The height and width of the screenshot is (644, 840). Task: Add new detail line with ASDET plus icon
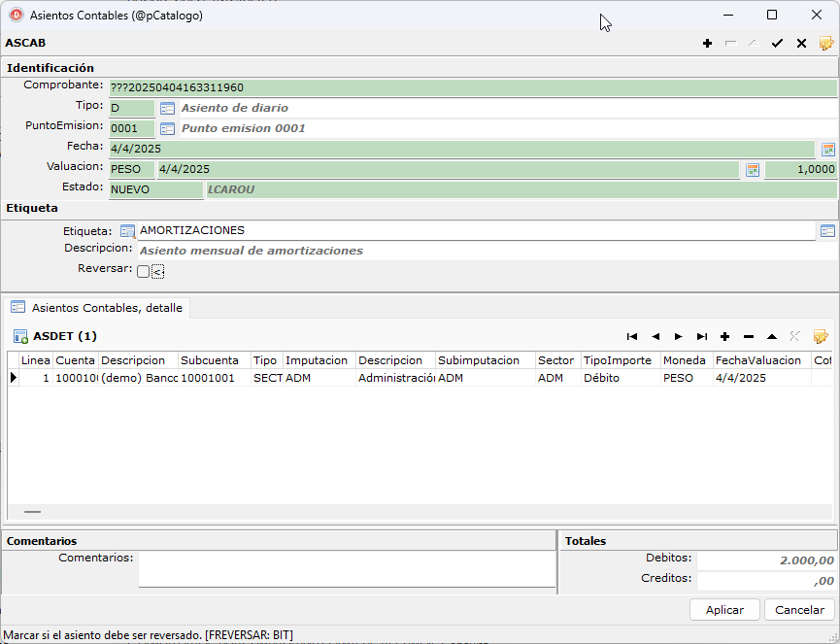[724, 336]
